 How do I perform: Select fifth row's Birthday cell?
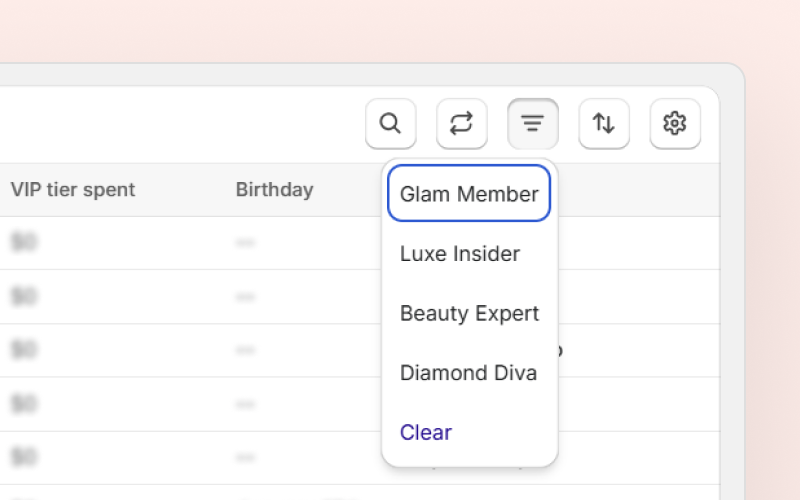pos(245,458)
